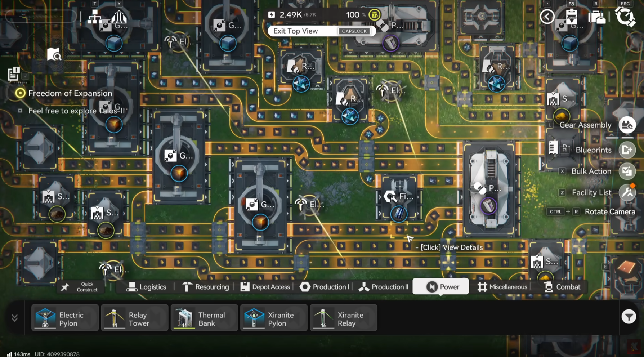Activate the Bulk Action icon
The image size is (644, 357).
point(627,171)
